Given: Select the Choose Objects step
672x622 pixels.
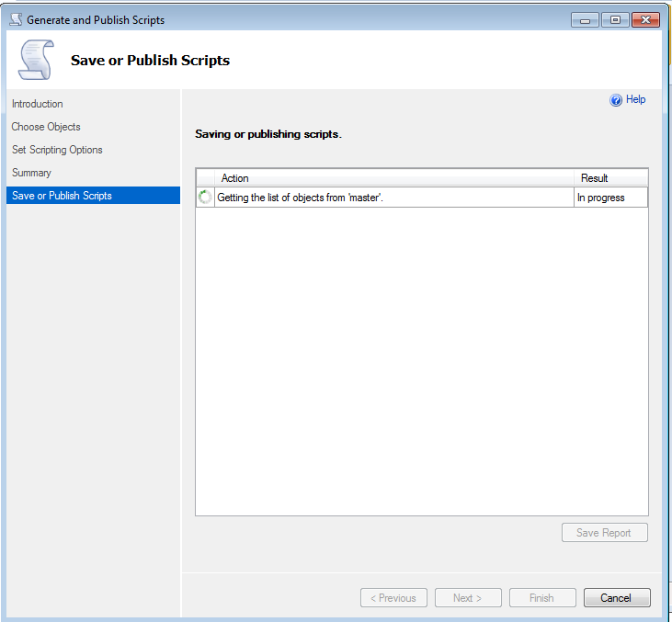Looking at the screenshot, I should pos(46,127).
